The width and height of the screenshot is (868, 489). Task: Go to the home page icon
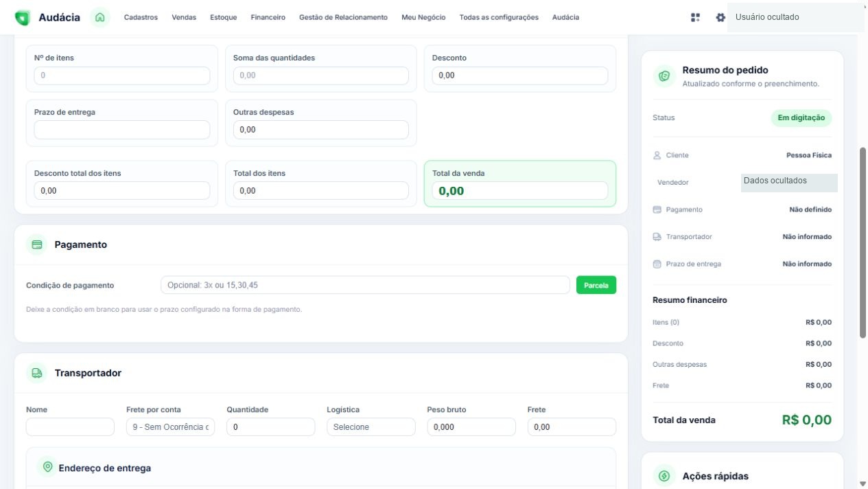click(100, 18)
